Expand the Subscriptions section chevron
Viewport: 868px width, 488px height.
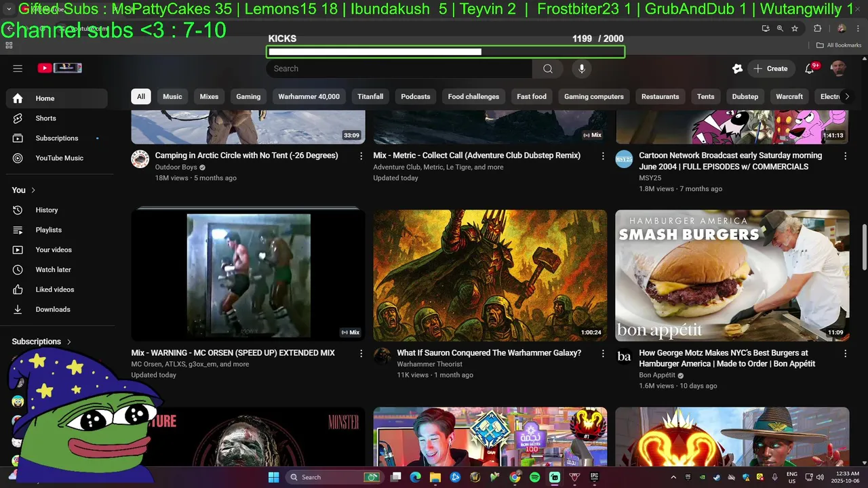click(x=69, y=342)
